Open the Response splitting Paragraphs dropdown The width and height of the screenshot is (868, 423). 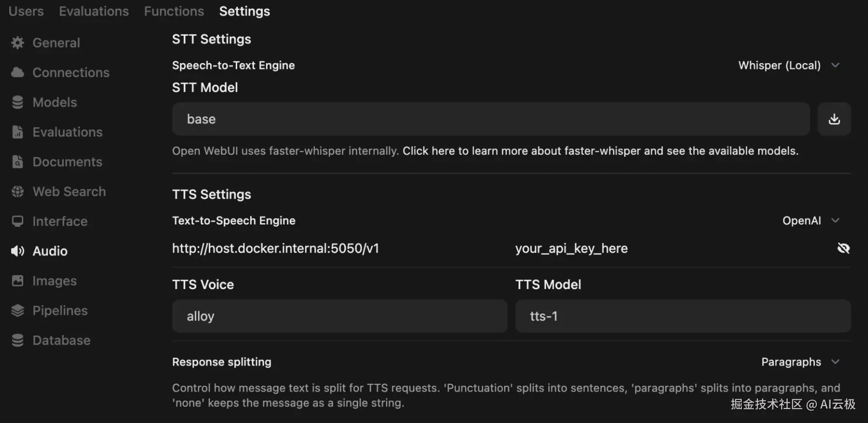click(800, 362)
